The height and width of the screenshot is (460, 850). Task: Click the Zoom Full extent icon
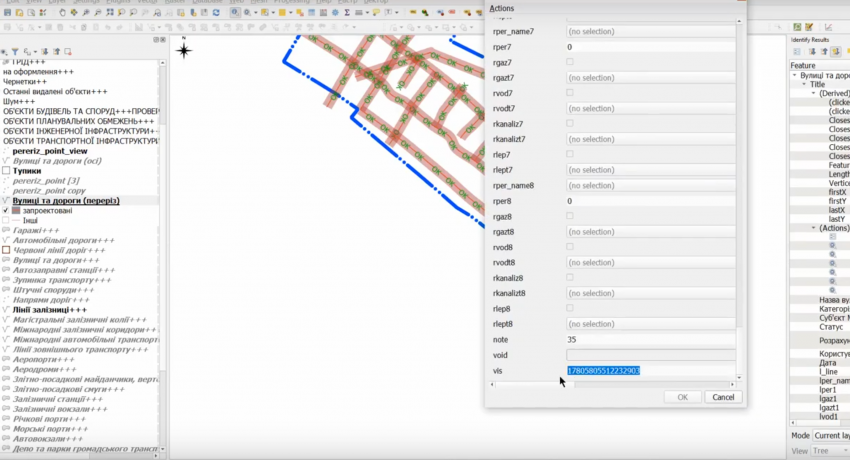point(110,12)
